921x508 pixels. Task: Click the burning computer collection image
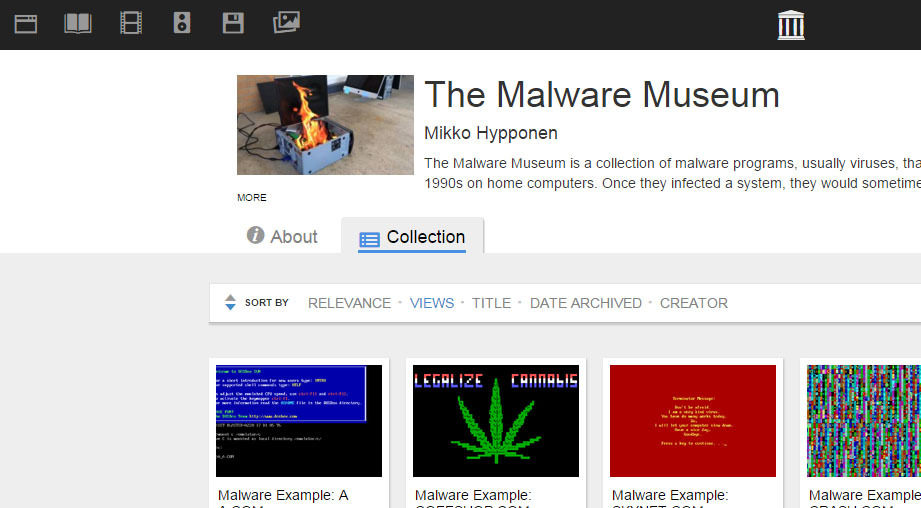pos(325,125)
